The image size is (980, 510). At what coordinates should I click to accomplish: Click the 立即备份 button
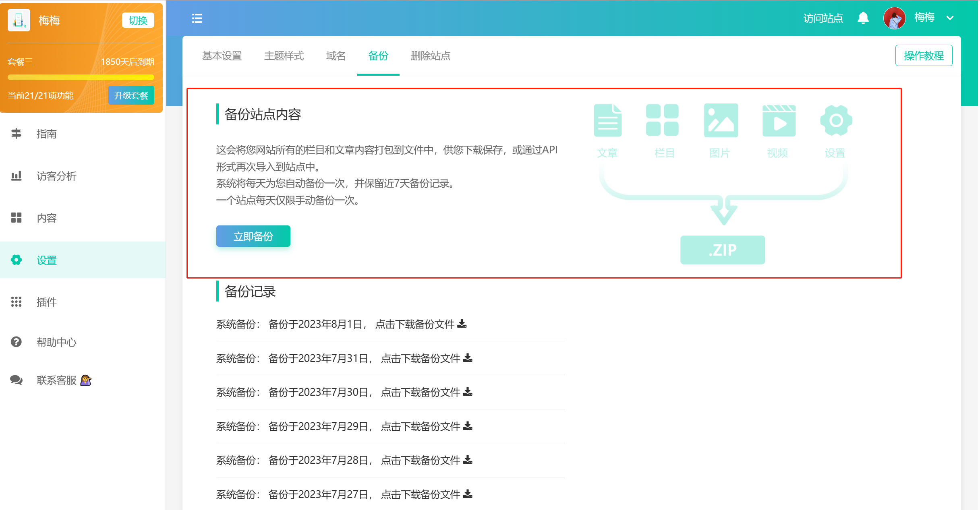(253, 236)
